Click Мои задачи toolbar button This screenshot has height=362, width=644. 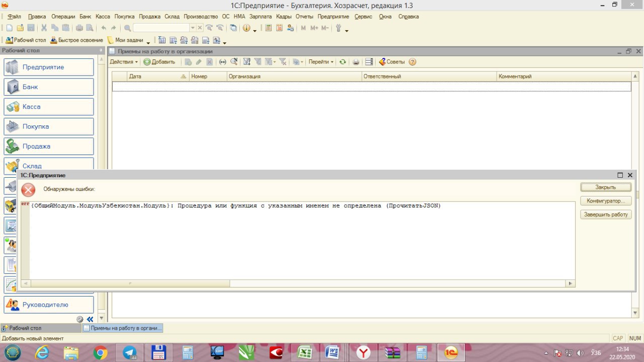[126, 40]
